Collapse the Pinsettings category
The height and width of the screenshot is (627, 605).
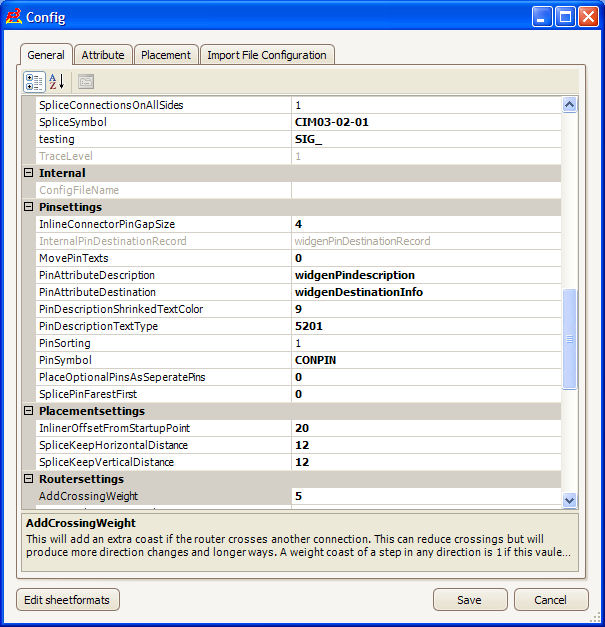(x=29, y=207)
